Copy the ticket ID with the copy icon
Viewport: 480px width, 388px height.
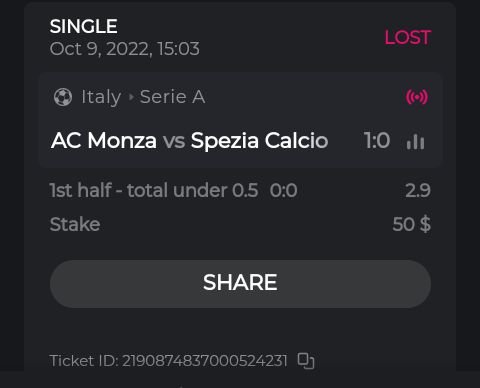pyautogui.click(x=306, y=361)
